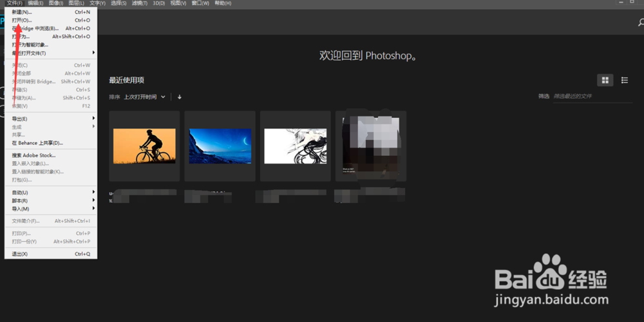This screenshot has height=322, width=644.
Task: Switch recent files to grid view
Action: pos(605,80)
